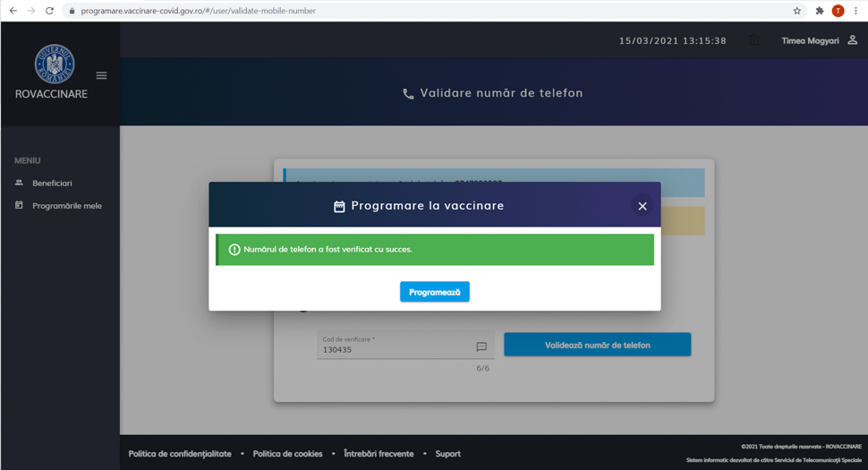Go back to previous page
This screenshot has width=868, height=470.
13,11
